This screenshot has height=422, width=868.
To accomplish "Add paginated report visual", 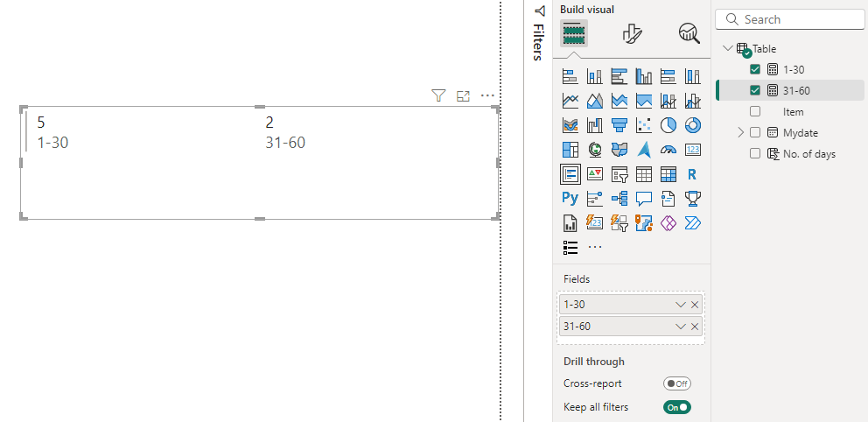I will click(570, 222).
